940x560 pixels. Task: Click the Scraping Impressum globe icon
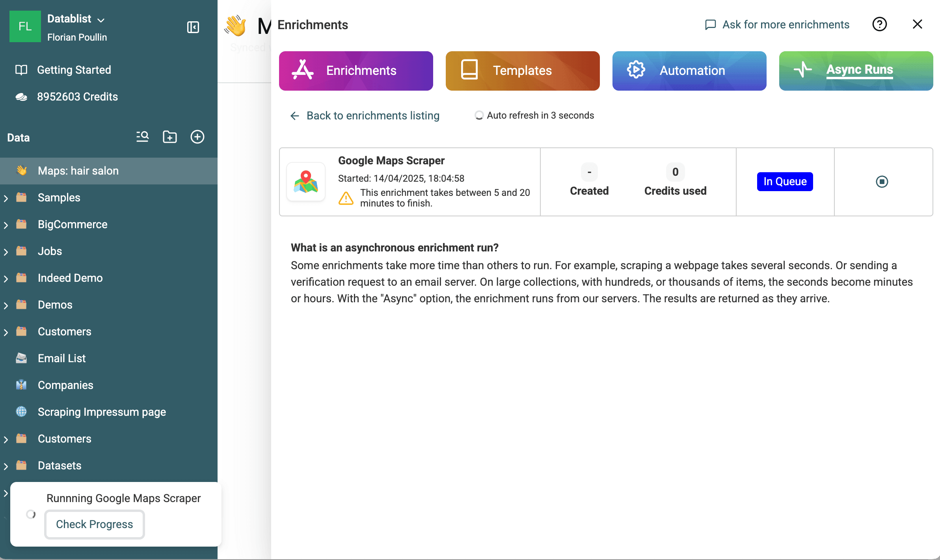pyautogui.click(x=21, y=411)
